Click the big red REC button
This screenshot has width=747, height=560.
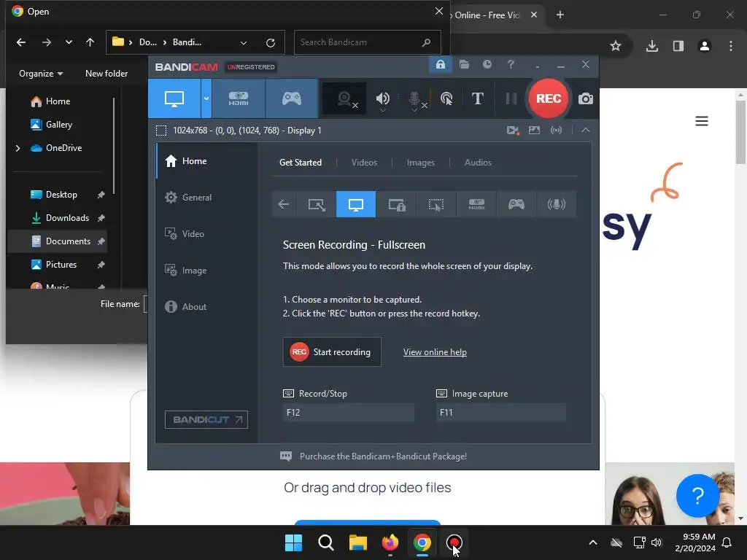[549, 98]
